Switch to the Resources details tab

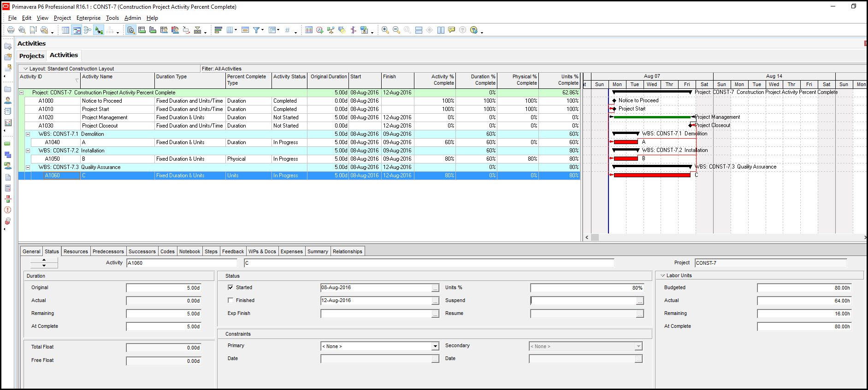pos(76,251)
